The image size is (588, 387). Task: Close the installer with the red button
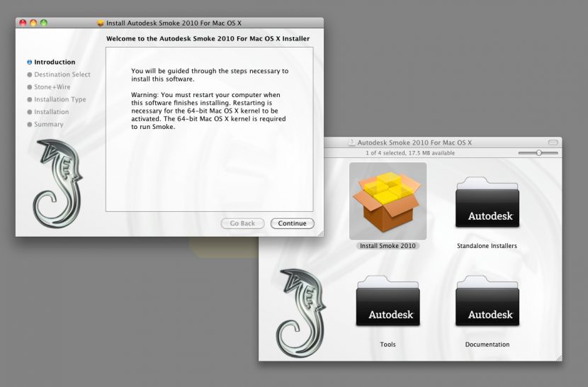coord(23,23)
